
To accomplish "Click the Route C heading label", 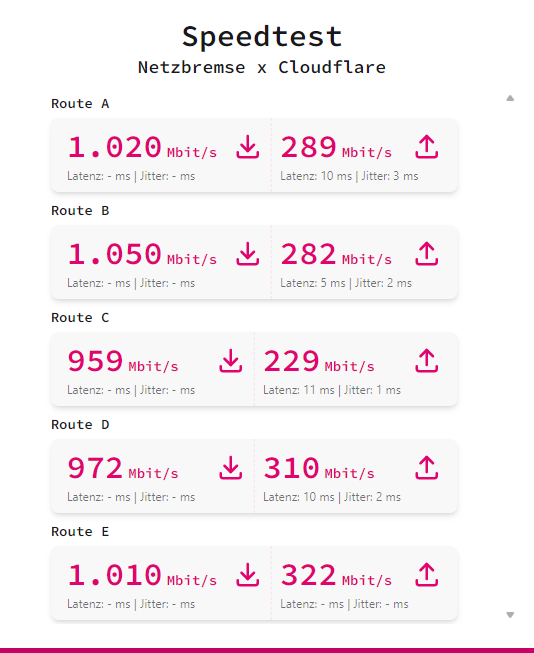I will 80,318.
